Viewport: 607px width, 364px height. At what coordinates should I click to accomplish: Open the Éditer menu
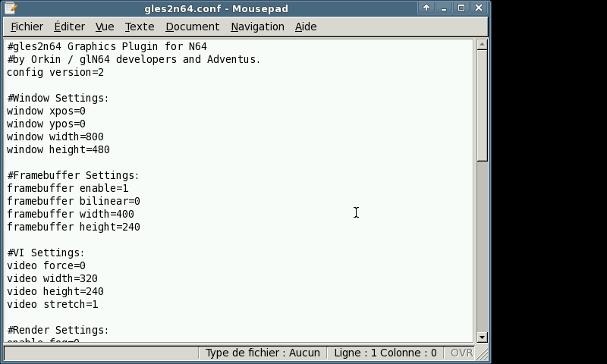69,27
